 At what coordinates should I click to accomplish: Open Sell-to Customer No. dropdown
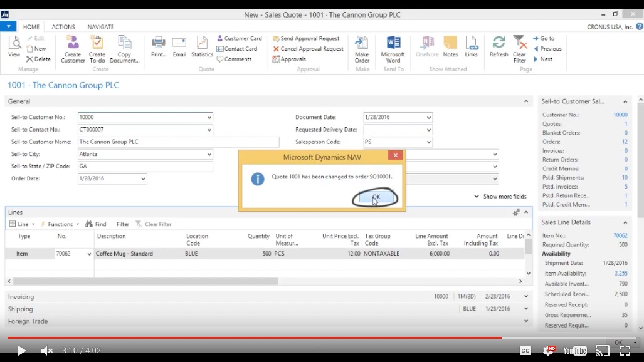(x=209, y=117)
